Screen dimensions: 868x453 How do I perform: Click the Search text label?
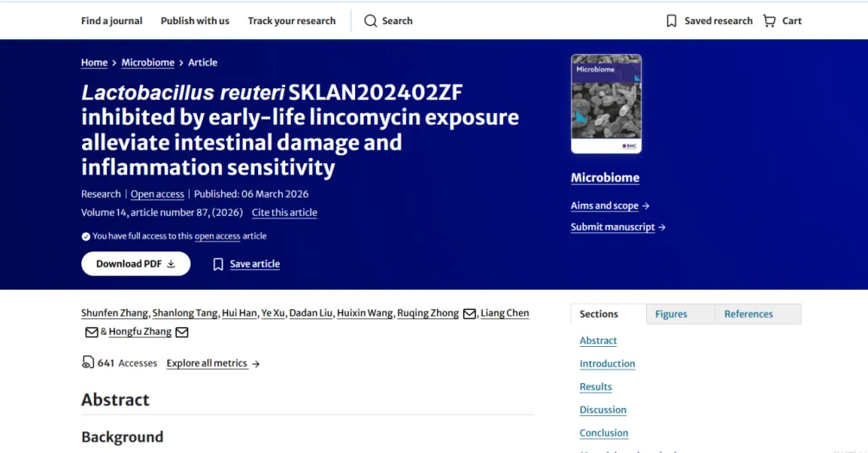398,21
